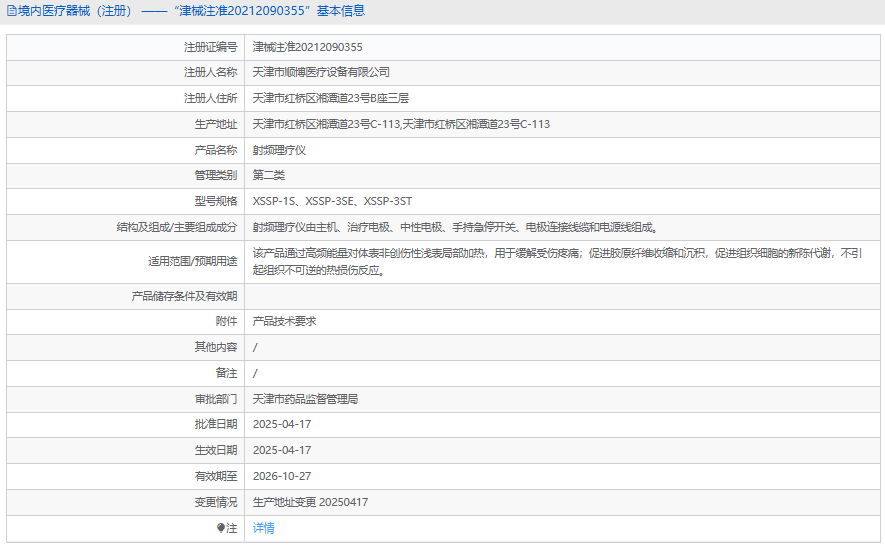The image size is (885, 548).
Task: Click the document icon beside 境内医疗器械 title
Action: coord(11,11)
